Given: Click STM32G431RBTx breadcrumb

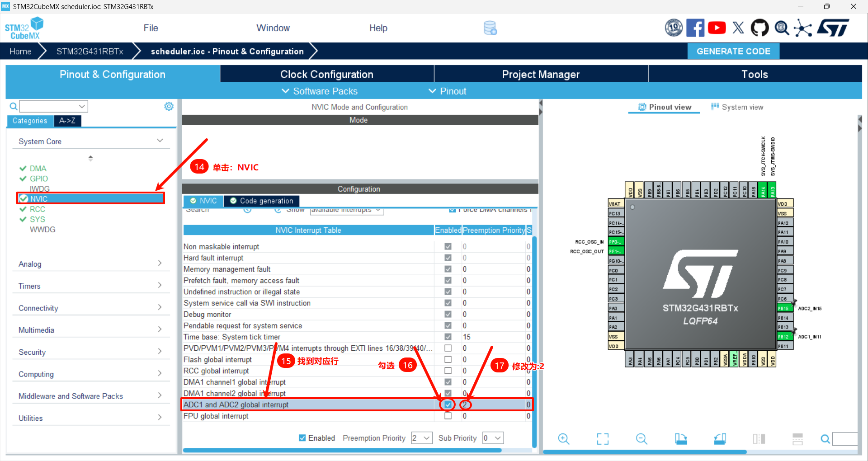Looking at the screenshot, I should tap(90, 51).
